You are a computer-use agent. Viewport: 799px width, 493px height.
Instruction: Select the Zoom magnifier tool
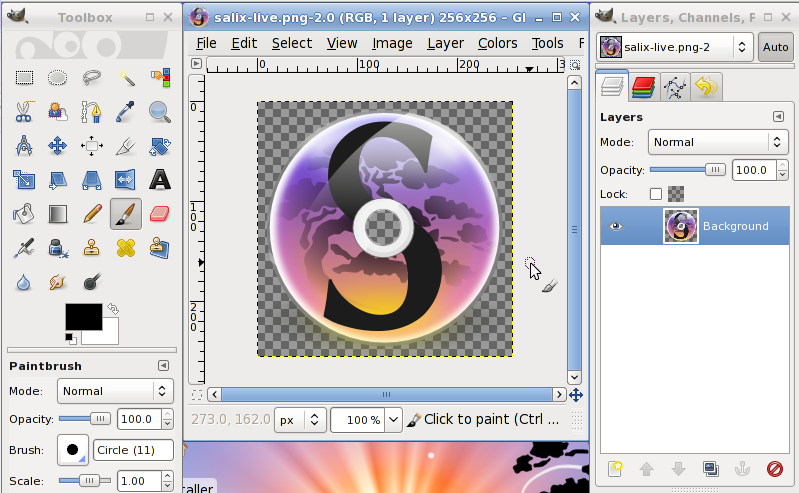tap(159, 112)
